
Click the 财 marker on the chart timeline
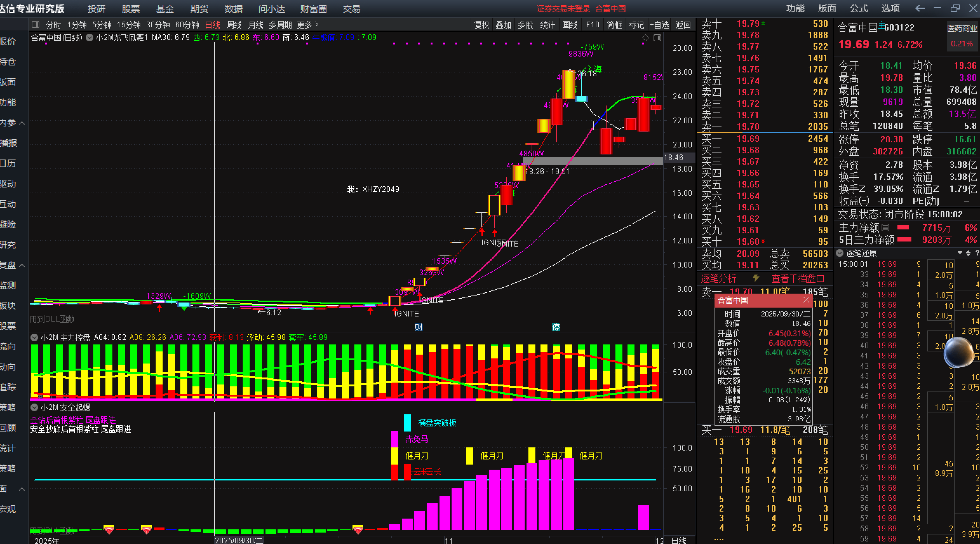point(419,327)
